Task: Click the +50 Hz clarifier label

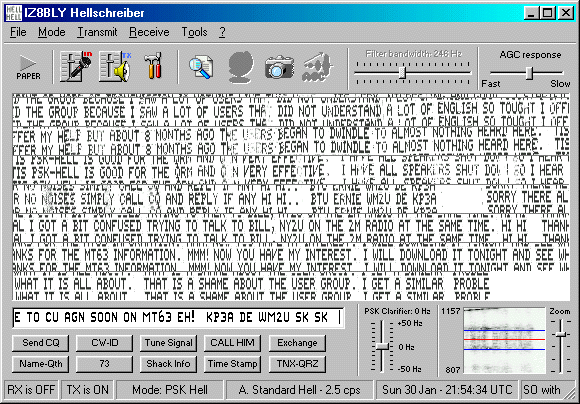Action: coord(410,323)
